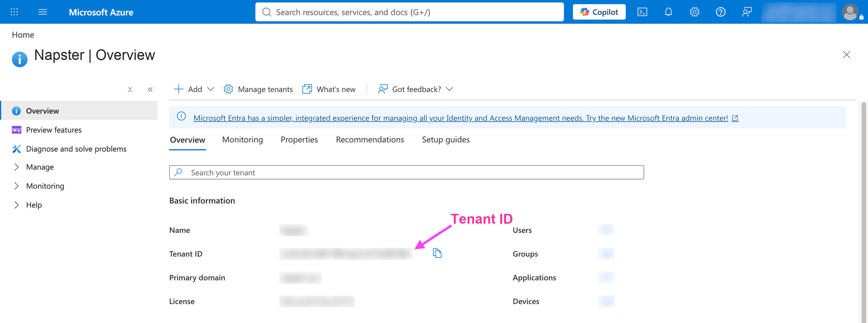Screen dimensions: 868x323
Task: Open Cloud Shell from the header
Action: (642, 12)
